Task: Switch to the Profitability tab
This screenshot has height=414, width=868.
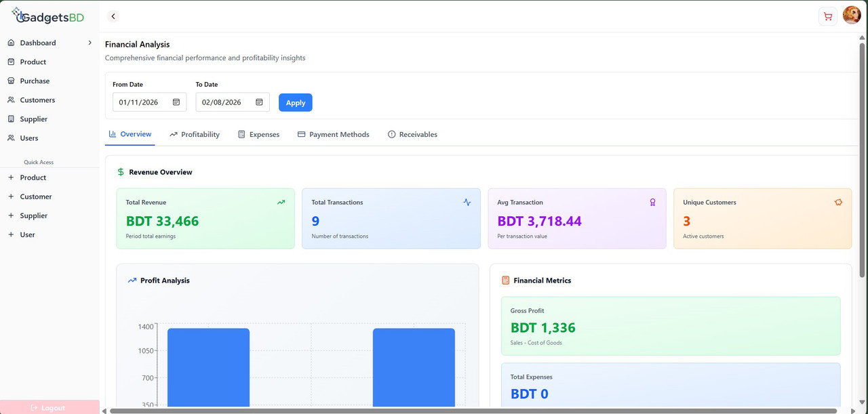Action: point(195,134)
